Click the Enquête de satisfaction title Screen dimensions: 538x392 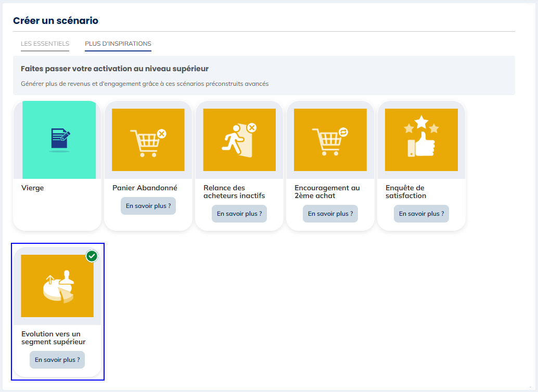pos(406,192)
